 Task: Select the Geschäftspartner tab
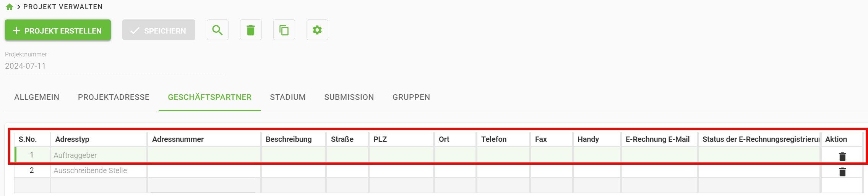[209, 97]
